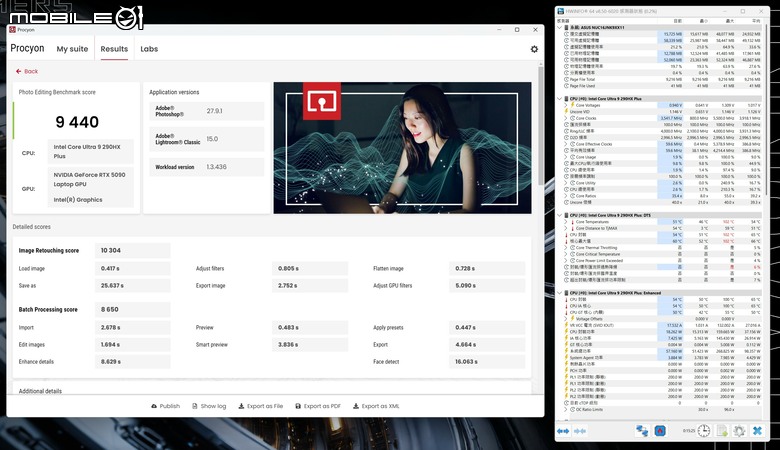780x450 pixels.
Task: Click thermometer icon beside Core Temperatures
Action: tap(573, 222)
